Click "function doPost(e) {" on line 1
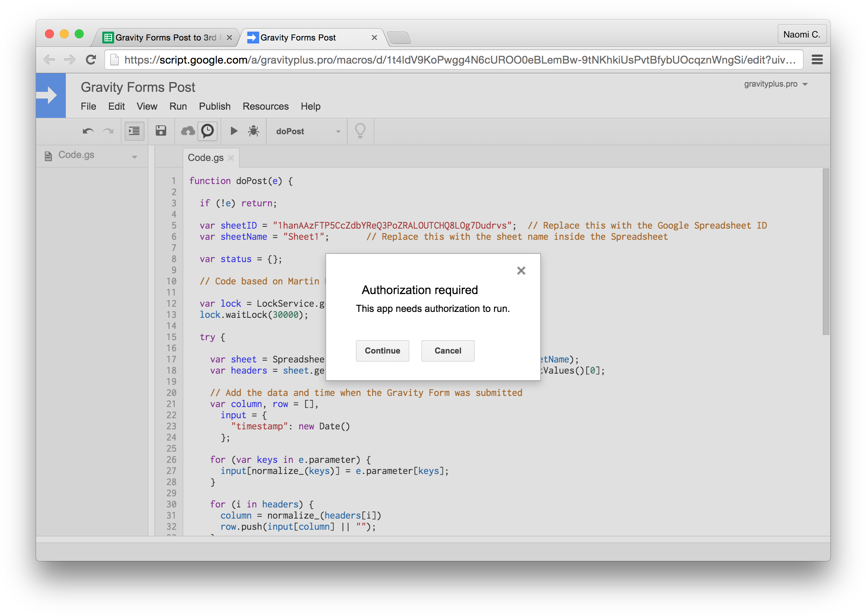 241,181
